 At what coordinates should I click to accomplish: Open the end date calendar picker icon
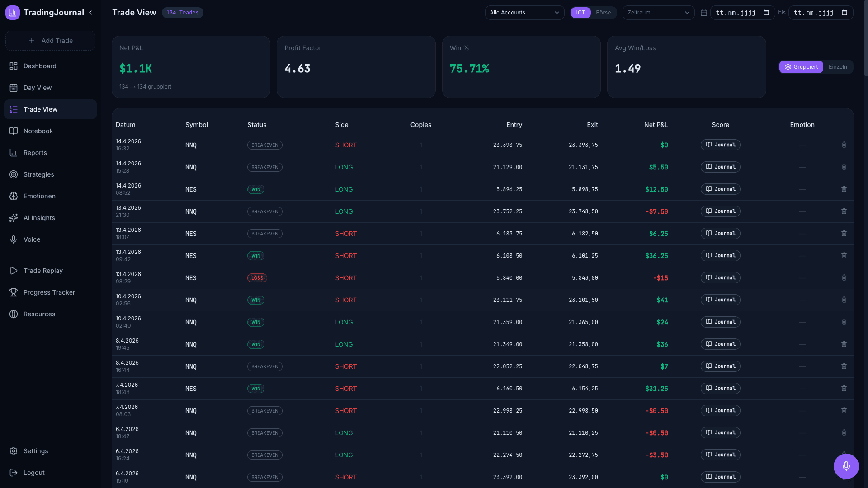844,13
